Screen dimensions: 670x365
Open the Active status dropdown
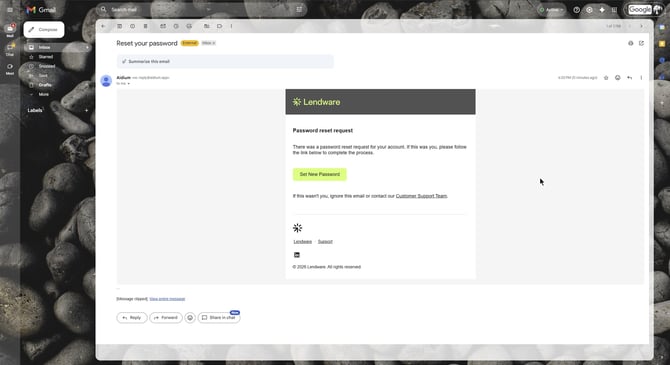coord(551,10)
